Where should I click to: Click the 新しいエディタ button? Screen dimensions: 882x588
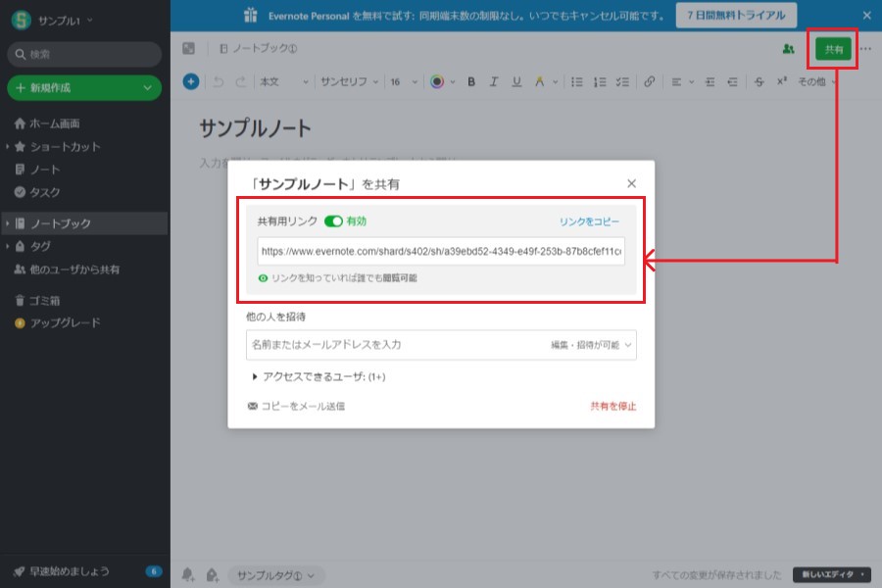pyautogui.click(x=832, y=574)
